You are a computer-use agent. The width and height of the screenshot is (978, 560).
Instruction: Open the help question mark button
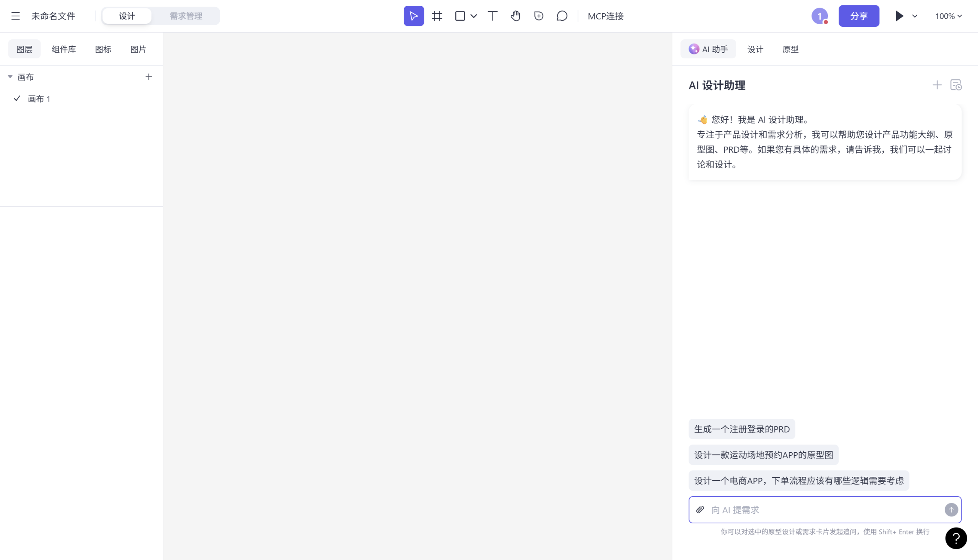click(x=956, y=538)
